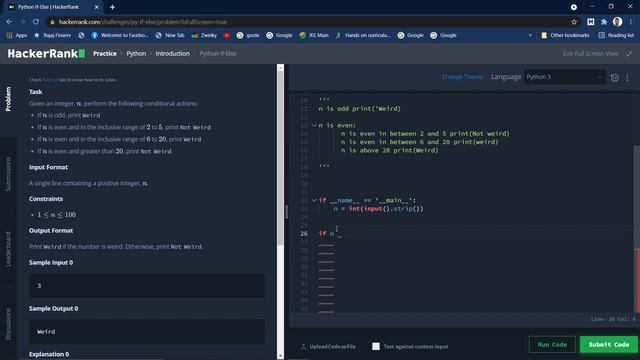The width and height of the screenshot is (640, 360).
Task: Open the Reading list
Action: pos(616,36)
